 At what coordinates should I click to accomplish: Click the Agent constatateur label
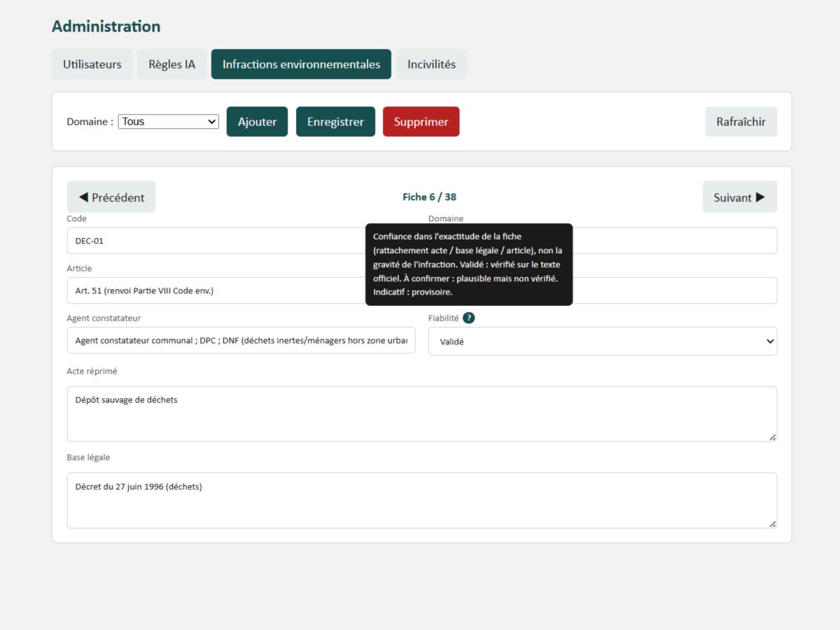[104, 318]
